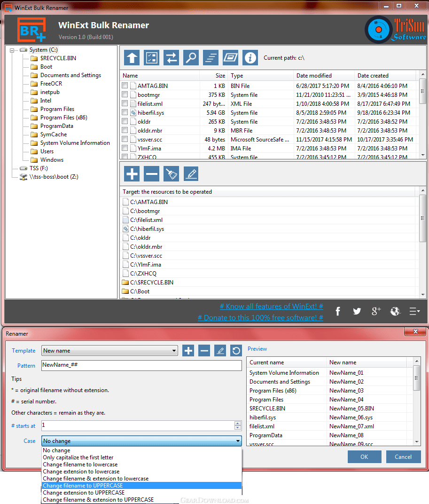Choose 'Change filename & extension to lowercase'
This screenshot has height=504, width=429.
142,479
